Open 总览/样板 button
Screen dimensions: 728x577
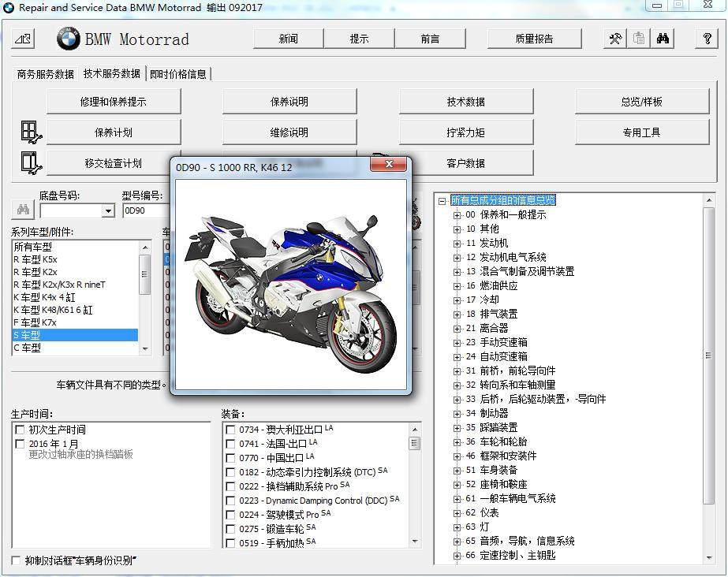642,102
